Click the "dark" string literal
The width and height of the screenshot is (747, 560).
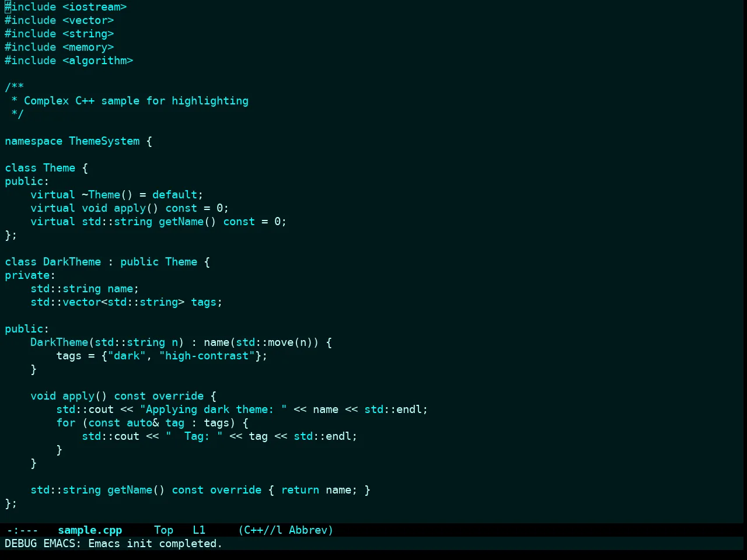[x=127, y=356]
